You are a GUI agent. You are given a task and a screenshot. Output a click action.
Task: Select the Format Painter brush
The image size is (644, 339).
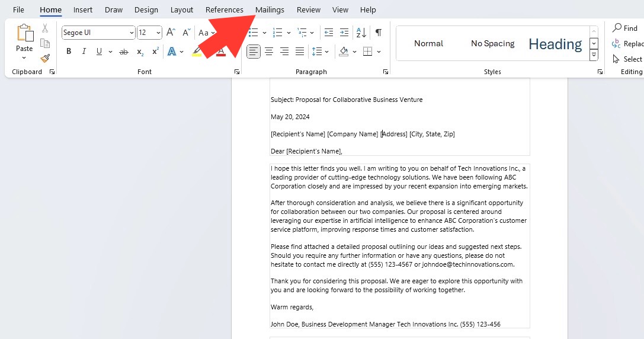[45, 58]
